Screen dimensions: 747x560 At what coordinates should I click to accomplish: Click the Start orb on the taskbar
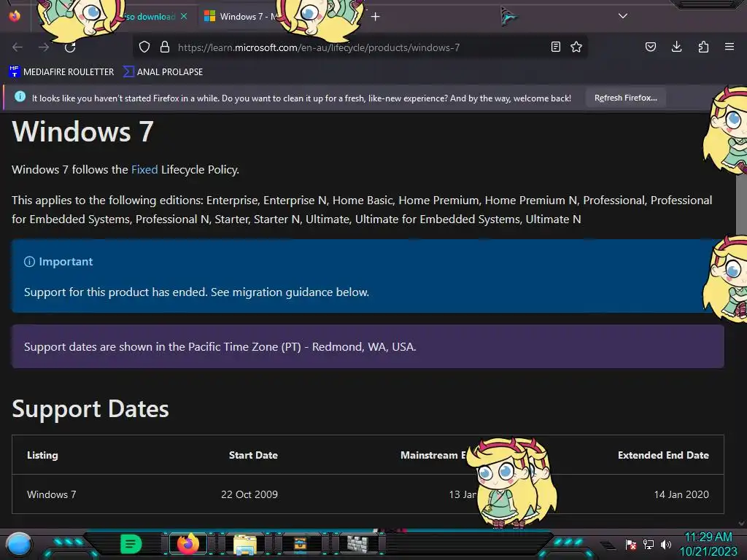click(x=19, y=544)
